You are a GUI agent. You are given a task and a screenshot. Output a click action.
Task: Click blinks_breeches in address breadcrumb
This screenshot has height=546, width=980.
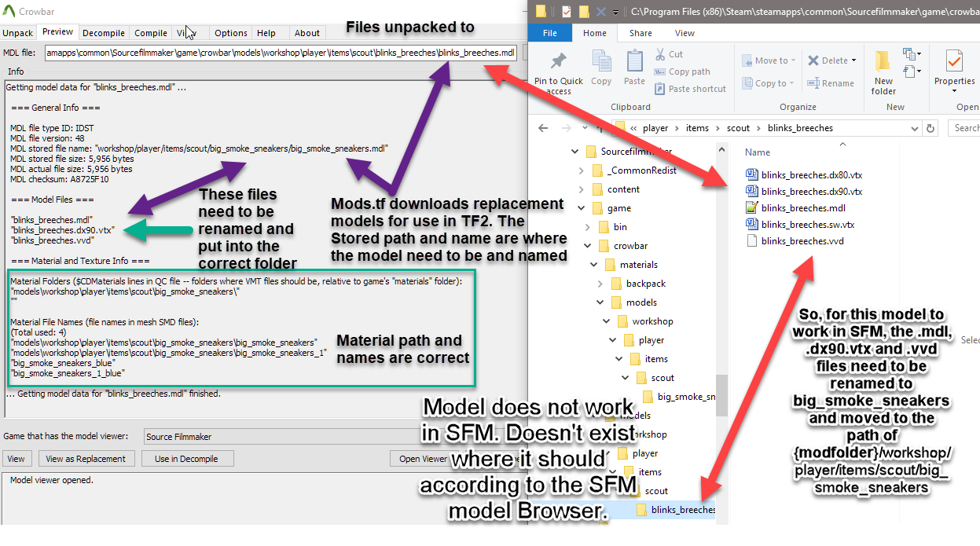800,128
